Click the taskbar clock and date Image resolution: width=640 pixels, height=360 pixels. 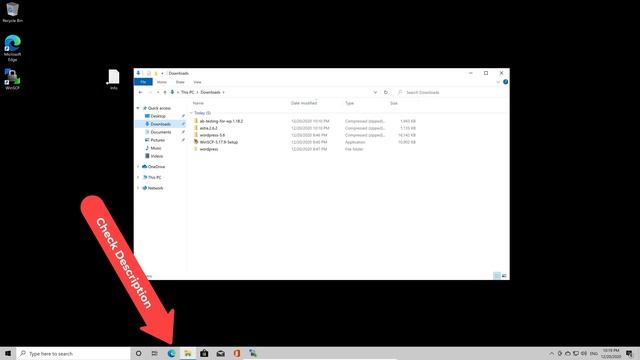[x=611, y=353]
